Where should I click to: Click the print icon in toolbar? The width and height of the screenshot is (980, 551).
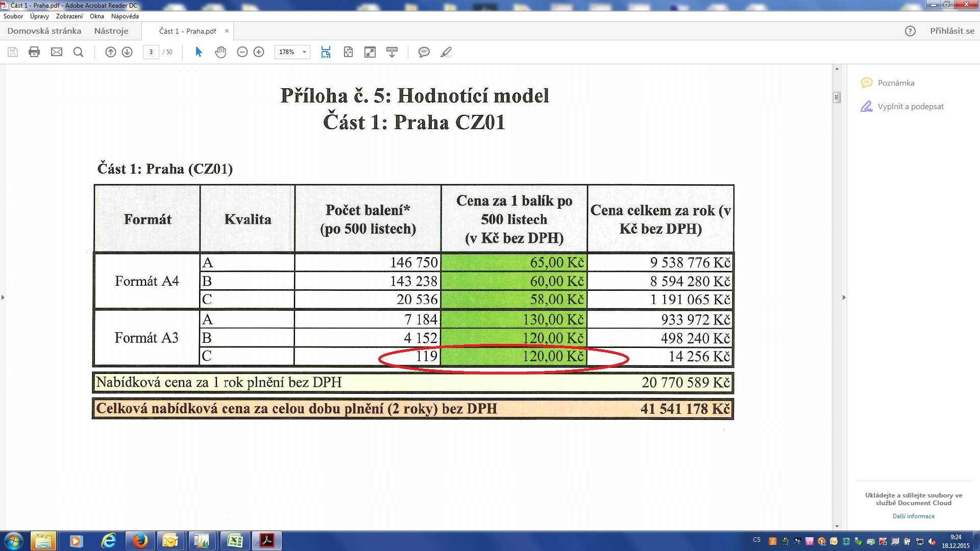(x=34, y=52)
